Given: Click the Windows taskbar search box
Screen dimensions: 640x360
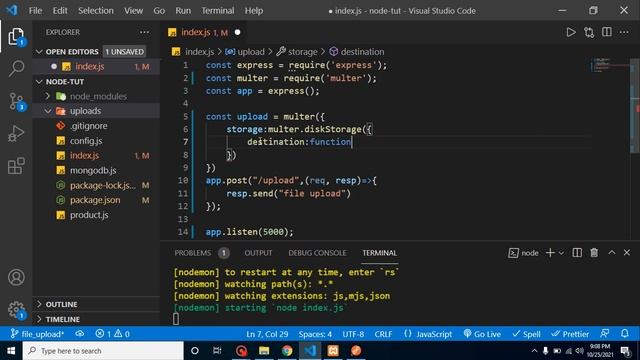Looking at the screenshot, I should [x=103, y=351].
